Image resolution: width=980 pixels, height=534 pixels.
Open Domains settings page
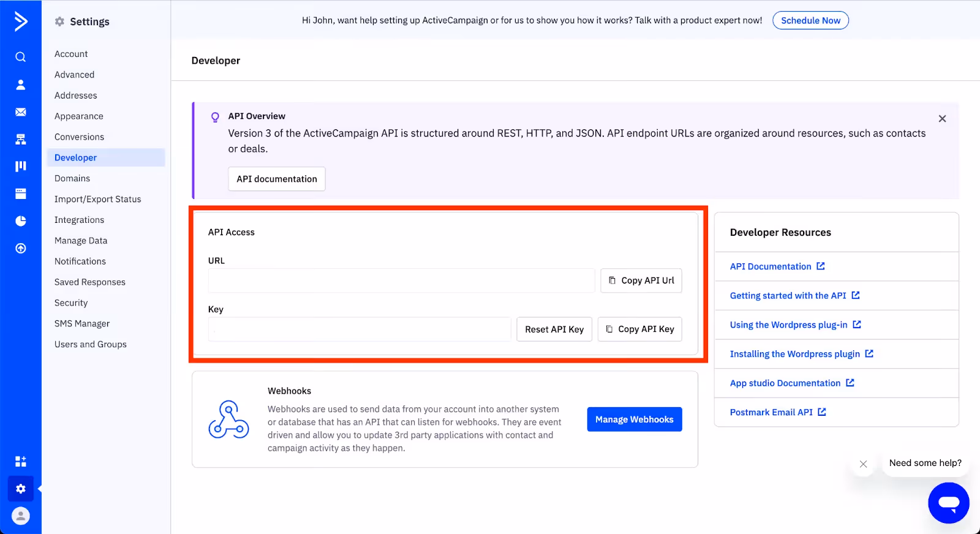(72, 178)
